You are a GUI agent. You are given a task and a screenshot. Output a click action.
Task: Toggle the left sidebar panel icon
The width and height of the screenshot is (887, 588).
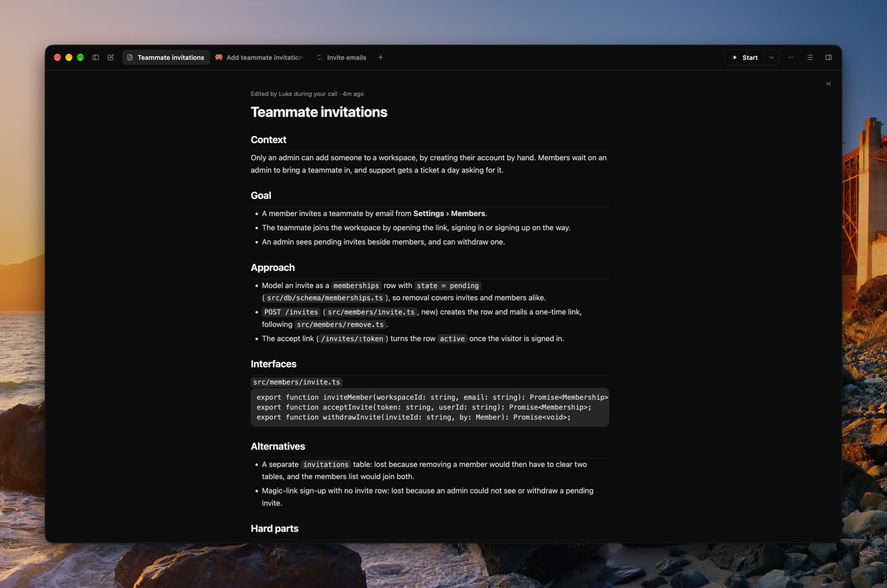pyautogui.click(x=96, y=57)
